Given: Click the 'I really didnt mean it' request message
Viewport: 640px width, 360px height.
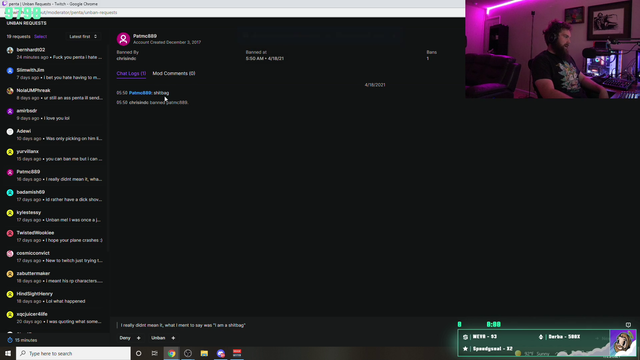Looking at the screenshot, I should coord(183,325).
